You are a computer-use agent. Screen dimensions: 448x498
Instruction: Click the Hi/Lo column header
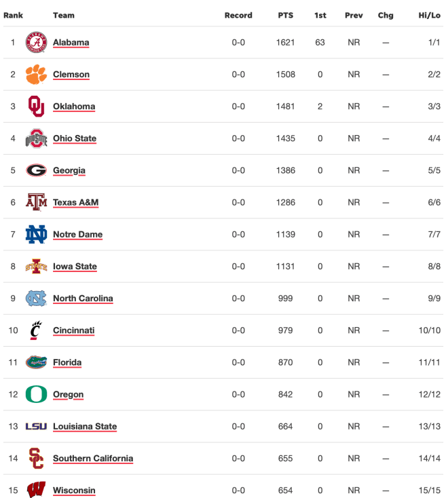429,15
